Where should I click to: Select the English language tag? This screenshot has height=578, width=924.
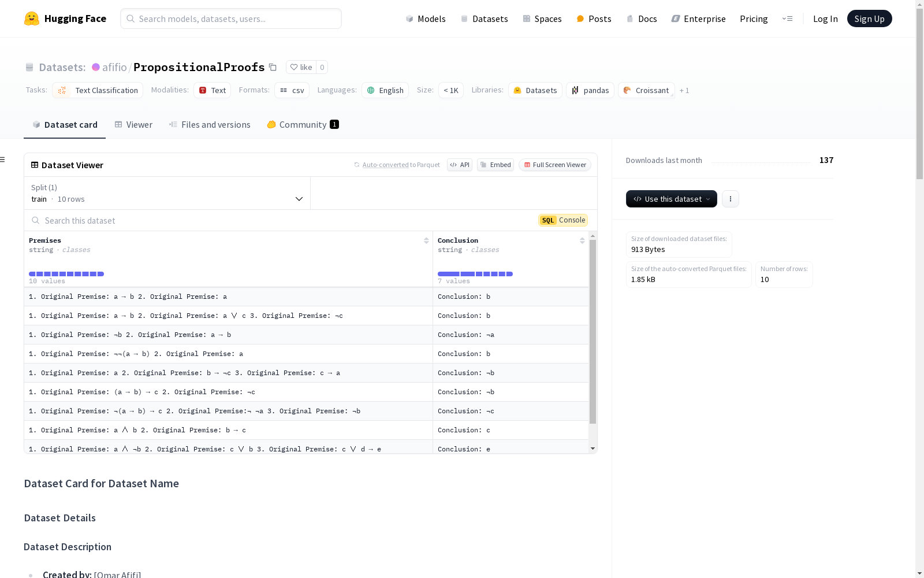385,90
